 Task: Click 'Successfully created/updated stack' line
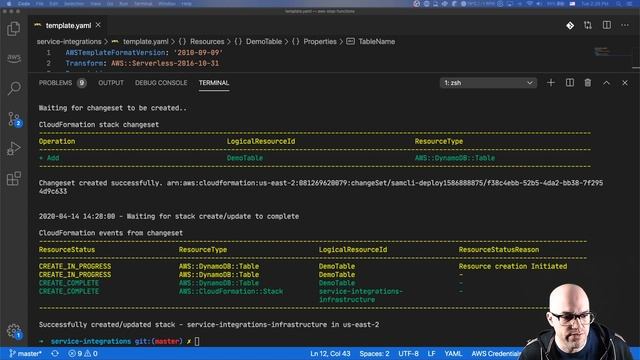pos(209,324)
